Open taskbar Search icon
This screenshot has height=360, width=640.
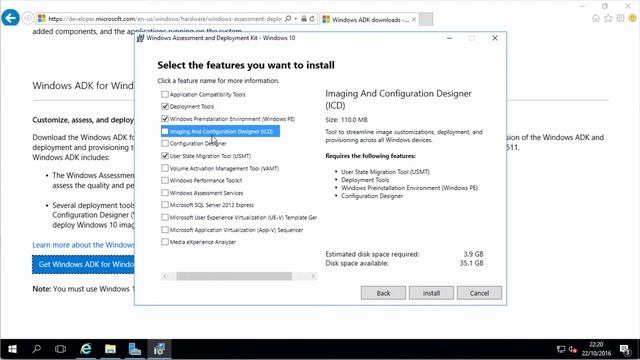tap(37, 349)
